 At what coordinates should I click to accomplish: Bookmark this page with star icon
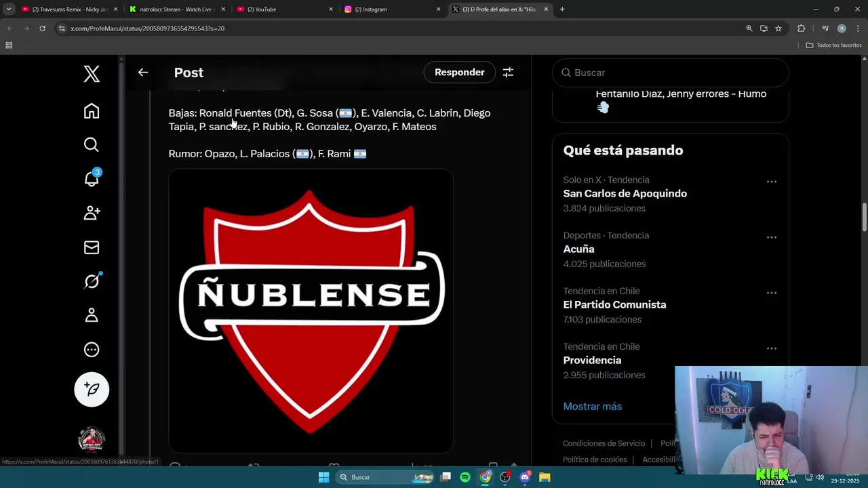[778, 28]
